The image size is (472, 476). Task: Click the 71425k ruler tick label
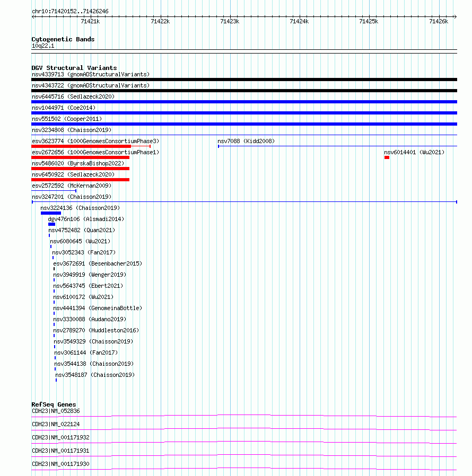369,21
